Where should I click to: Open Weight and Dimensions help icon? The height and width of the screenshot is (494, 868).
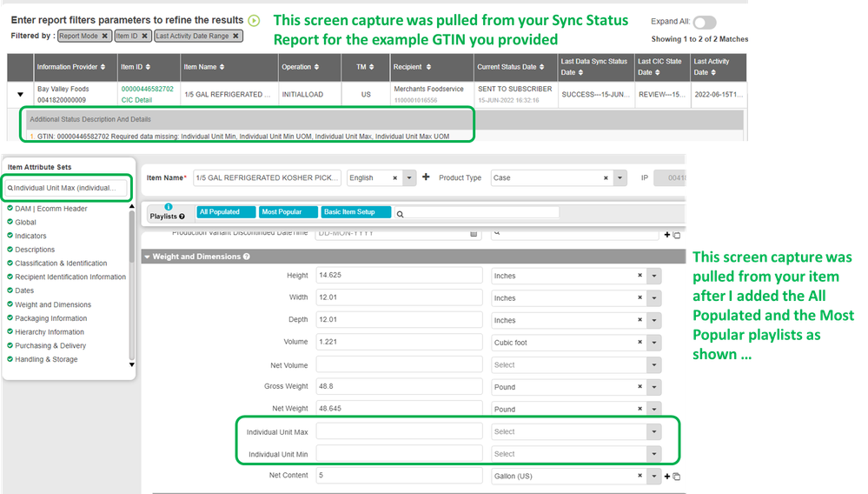tap(247, 257)
